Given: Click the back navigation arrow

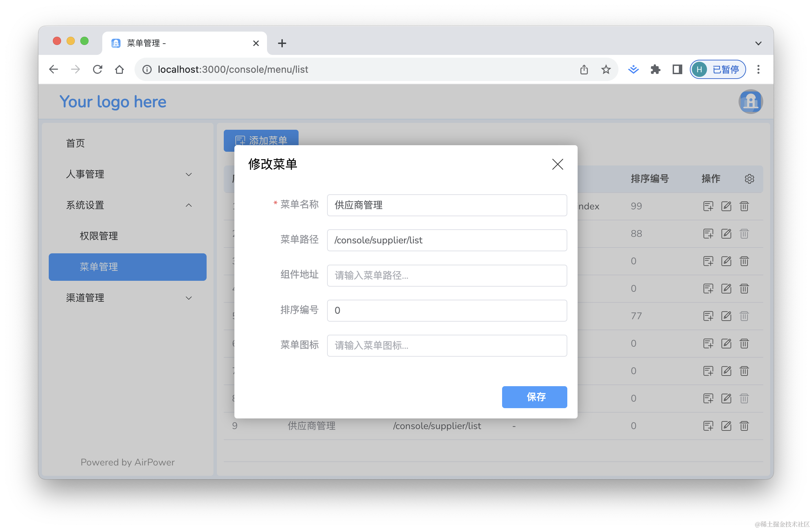Looking at the screenshot, I should point(54,69).
